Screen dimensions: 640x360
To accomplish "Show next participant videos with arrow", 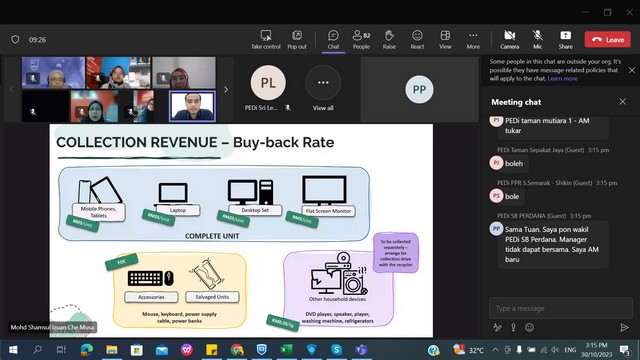I will [226, 89].
